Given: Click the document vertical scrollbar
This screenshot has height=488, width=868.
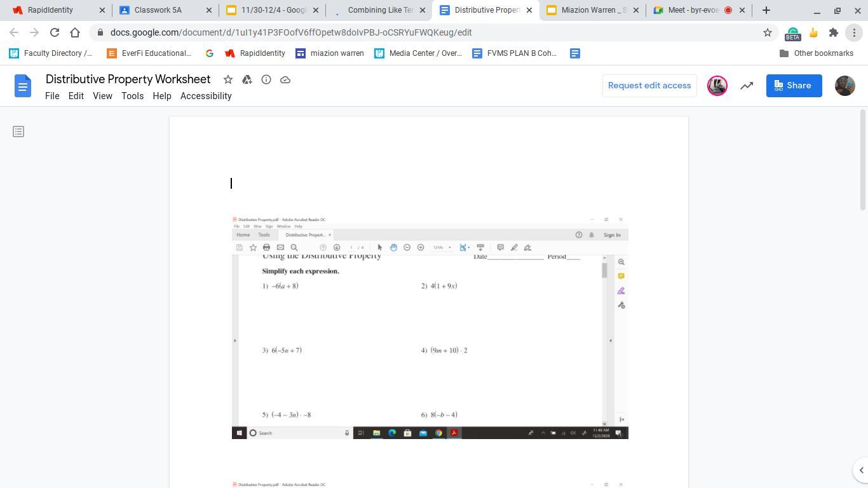Looking at the screenshot, I should [862, 159].
